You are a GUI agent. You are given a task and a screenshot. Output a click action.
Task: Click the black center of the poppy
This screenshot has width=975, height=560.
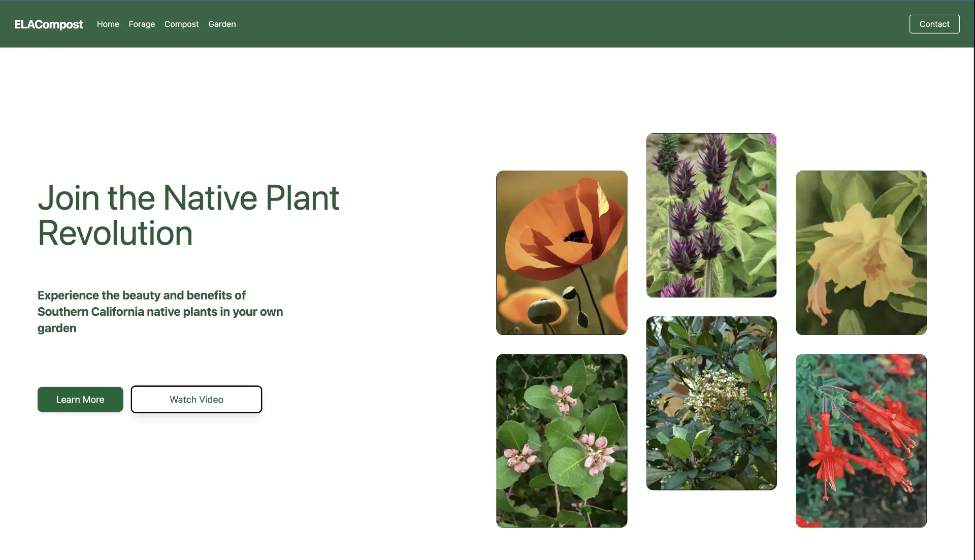(x=575, y=236)
